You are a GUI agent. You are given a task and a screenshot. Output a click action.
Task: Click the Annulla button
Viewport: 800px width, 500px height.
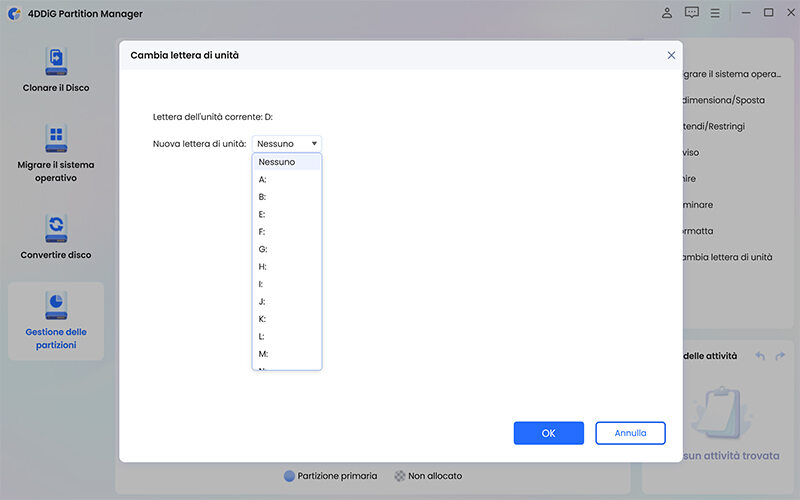tap(630, 433)
